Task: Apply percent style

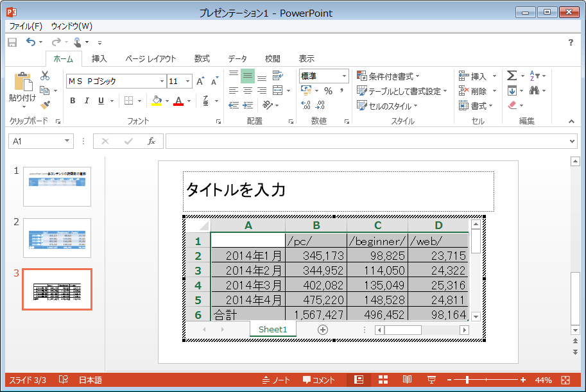Action: 328,90
